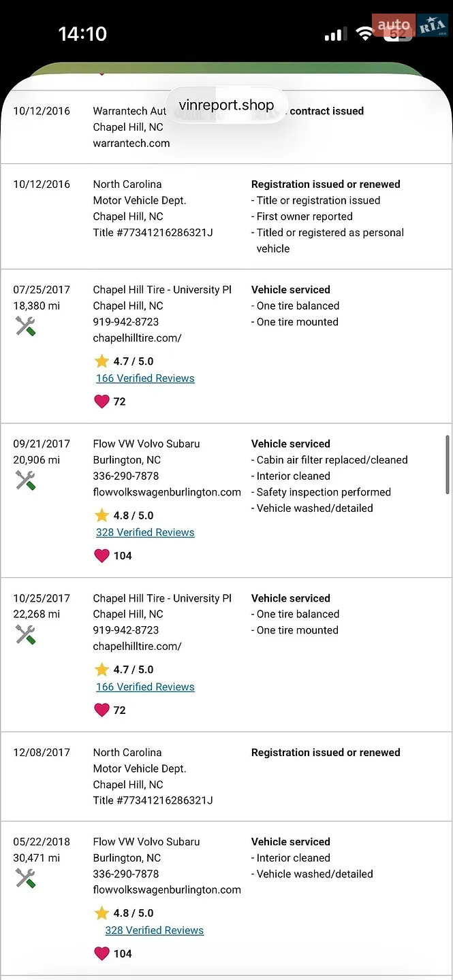The image size is (453, 980).
Task: Click the Wi-Fi status bar icon
Action: [x=366, y=34]
